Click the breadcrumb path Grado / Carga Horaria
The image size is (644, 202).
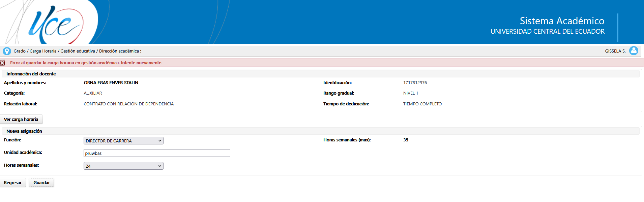point(35,51)
